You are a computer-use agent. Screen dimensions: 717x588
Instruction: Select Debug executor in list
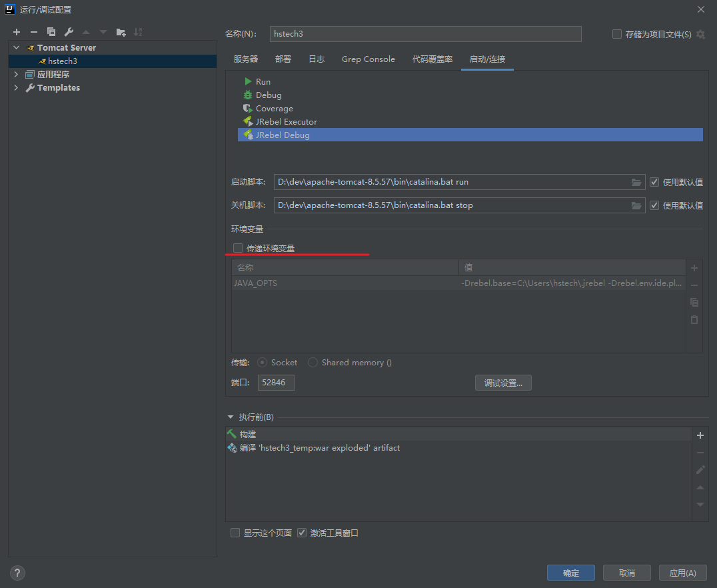pos(470,95)
